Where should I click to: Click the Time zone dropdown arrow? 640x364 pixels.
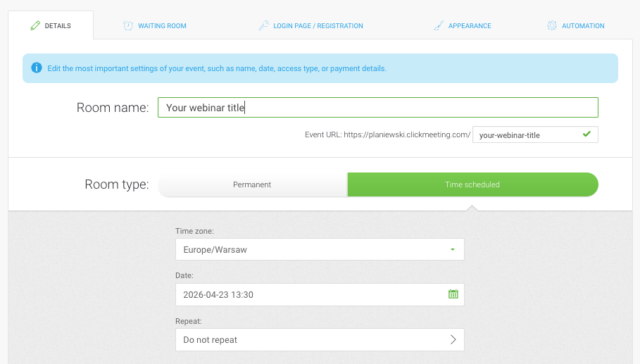coord(452,250)
